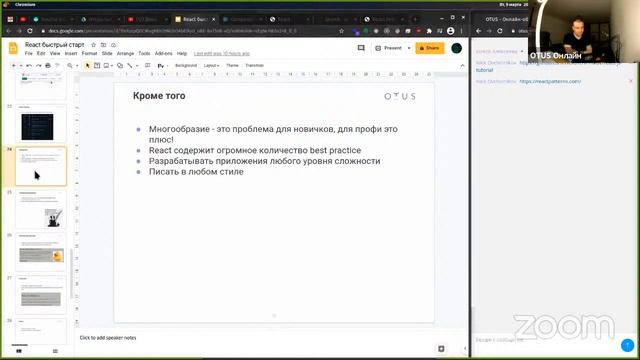Image resolution: width=640 pixels, height=360 pixels.
Task: Click the slide title Кроме того
Action: (x=159, y=96)
